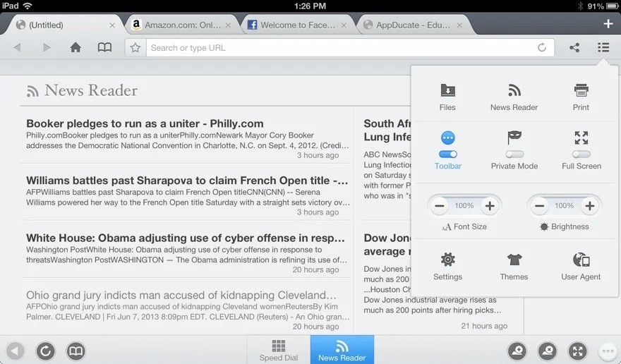Screen dimensions: 621x364
Task: Enable the Full Screen switch
Action: tap(581, 154)
